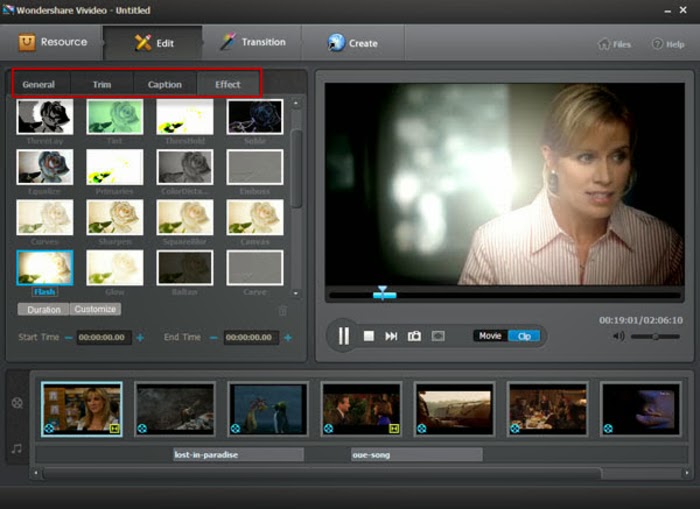
Task: Go to the Create section
Action: pos(353,43)
